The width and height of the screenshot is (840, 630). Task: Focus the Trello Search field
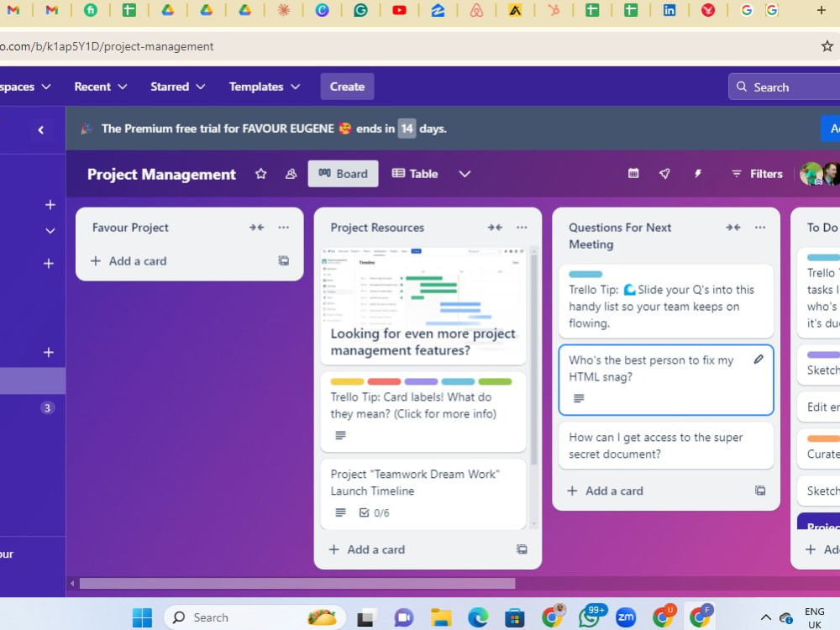(785, 87)
